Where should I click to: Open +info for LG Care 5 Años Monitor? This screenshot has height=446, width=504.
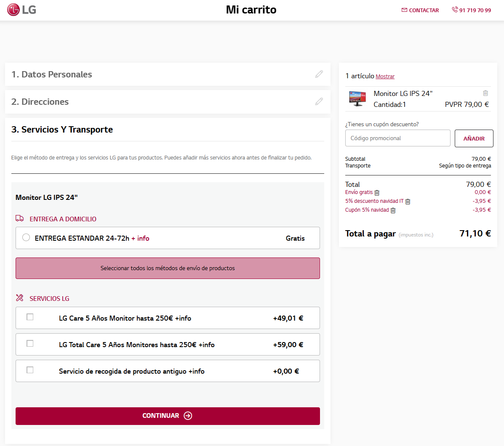(183, 318)
